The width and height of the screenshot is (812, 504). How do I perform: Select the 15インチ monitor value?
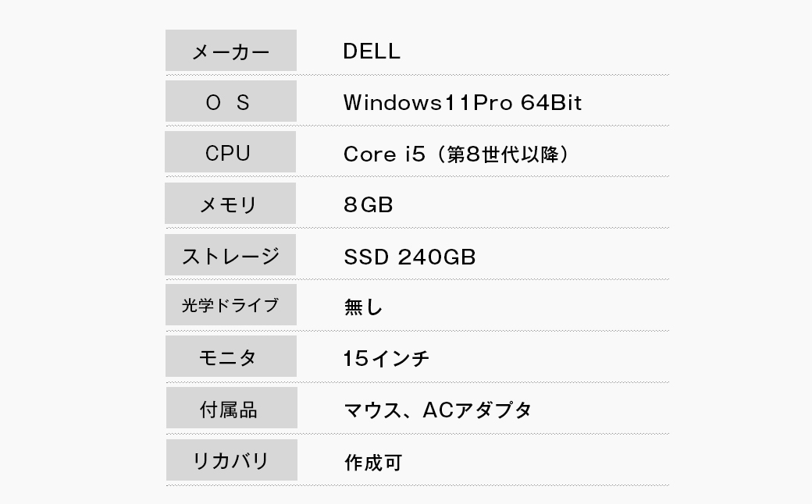tap(386, 359)
